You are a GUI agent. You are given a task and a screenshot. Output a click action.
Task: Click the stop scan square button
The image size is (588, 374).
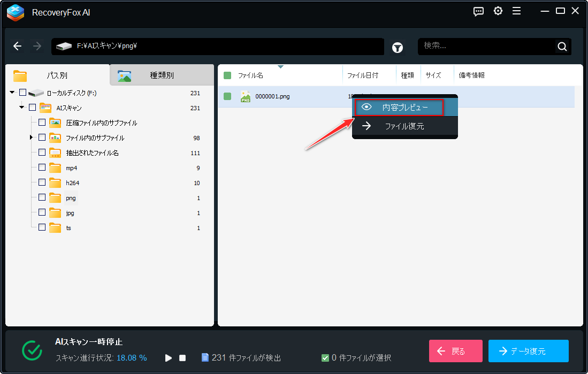point(182,358)
